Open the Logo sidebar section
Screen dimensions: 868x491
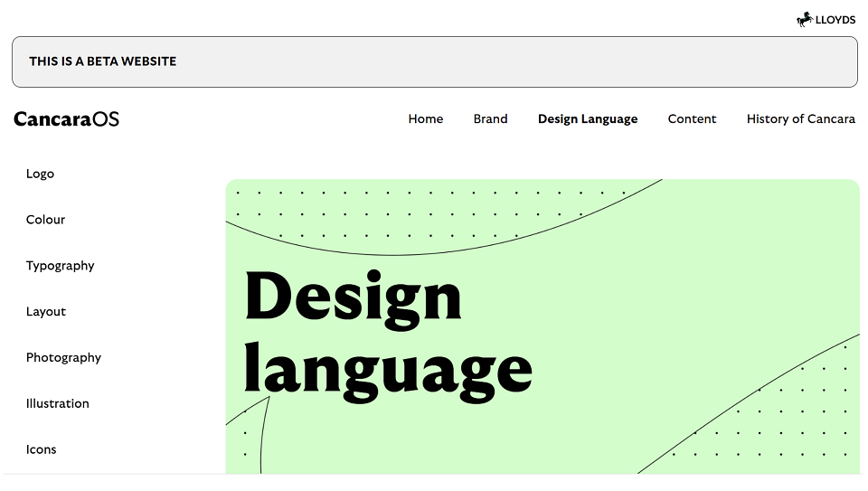(x=40, y=174)
